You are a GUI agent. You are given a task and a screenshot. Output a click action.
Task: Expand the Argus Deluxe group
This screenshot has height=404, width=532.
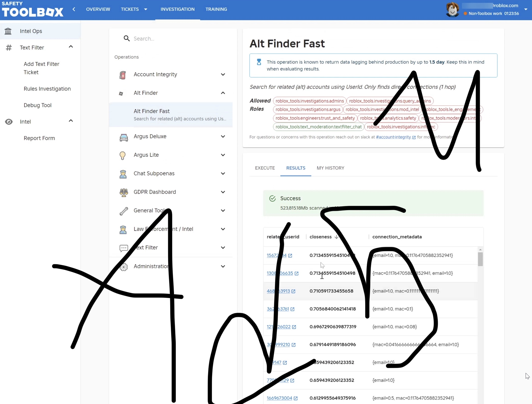[x=223, y=136]
